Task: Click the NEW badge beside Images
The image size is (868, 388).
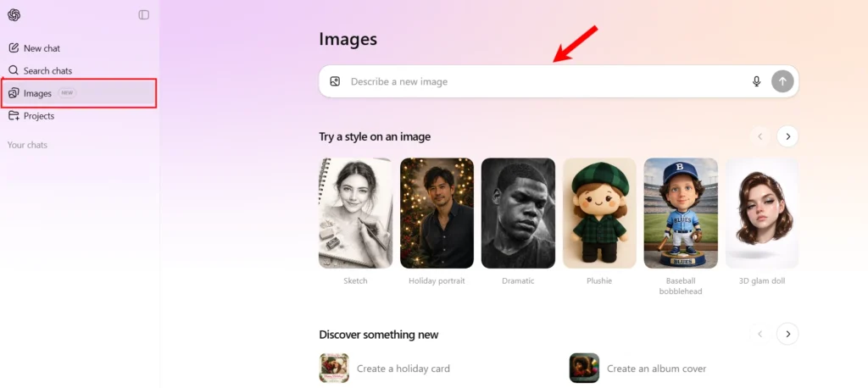Action: pyautogui.click(x=67, y=93)
